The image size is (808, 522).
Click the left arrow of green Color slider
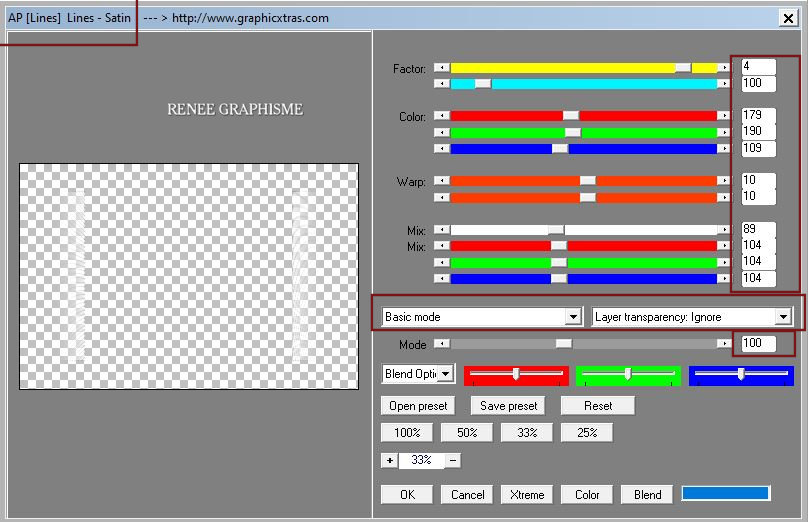coord(442,132)
